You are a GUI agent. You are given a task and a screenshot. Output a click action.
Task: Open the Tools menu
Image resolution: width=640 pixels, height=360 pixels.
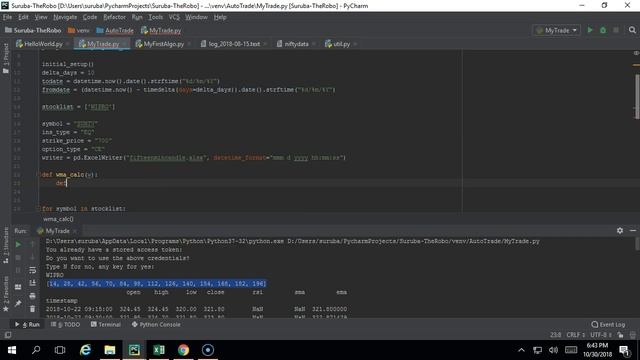click(156, 17)
